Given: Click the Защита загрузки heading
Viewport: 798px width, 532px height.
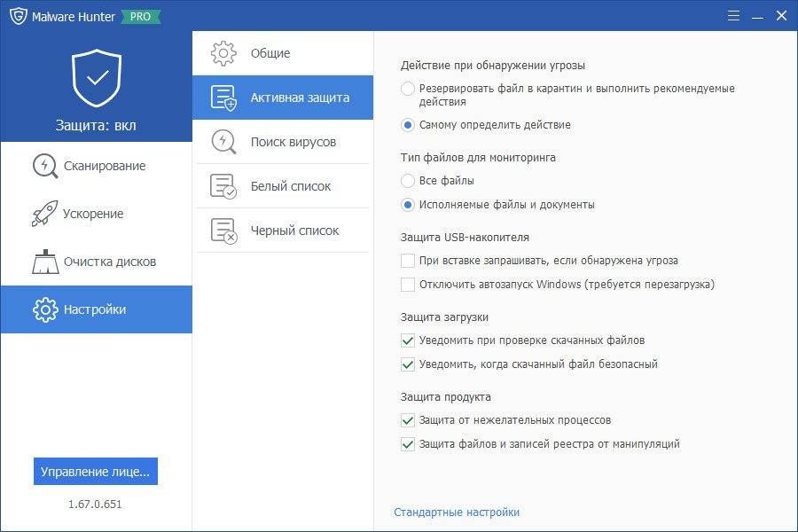Looking at the screenshot, I should click(x=444, y=317).
